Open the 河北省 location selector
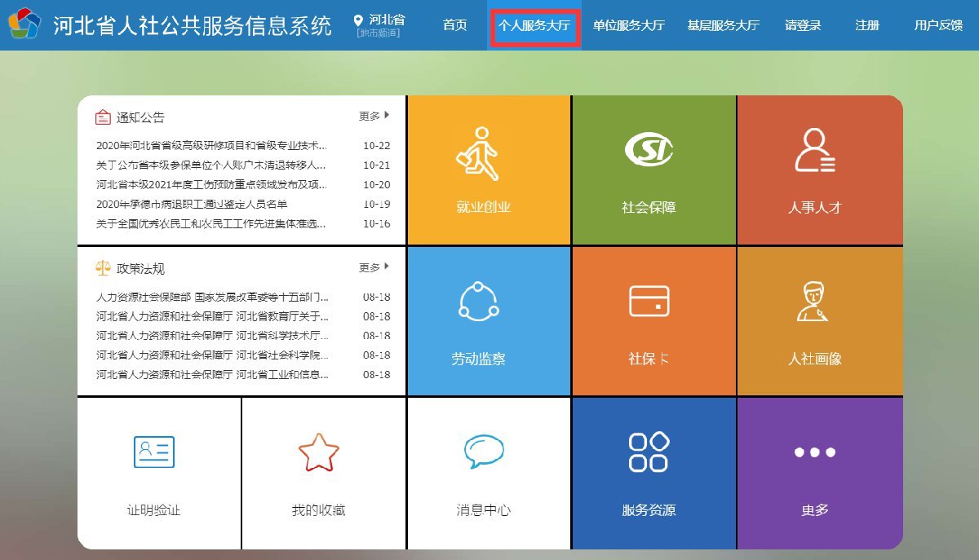The image size is (979, 560). coord(379,24)
